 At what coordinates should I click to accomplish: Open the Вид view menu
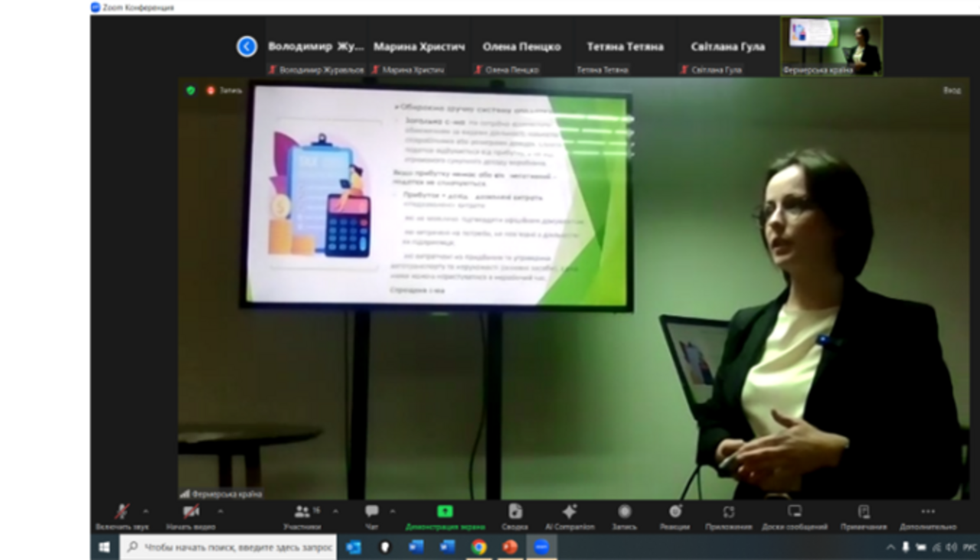951,90
